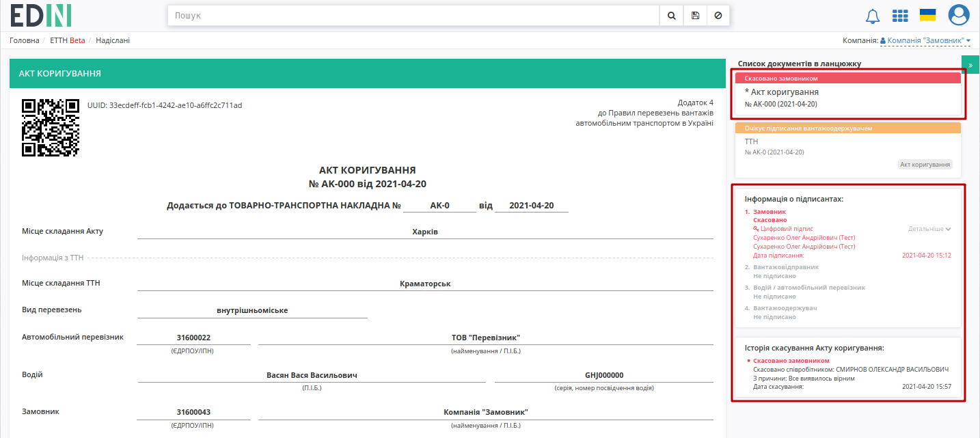Viewport: 980px width, 438px height.
Task: Open the user profile avatar
Action: click(x=959, y=15)
